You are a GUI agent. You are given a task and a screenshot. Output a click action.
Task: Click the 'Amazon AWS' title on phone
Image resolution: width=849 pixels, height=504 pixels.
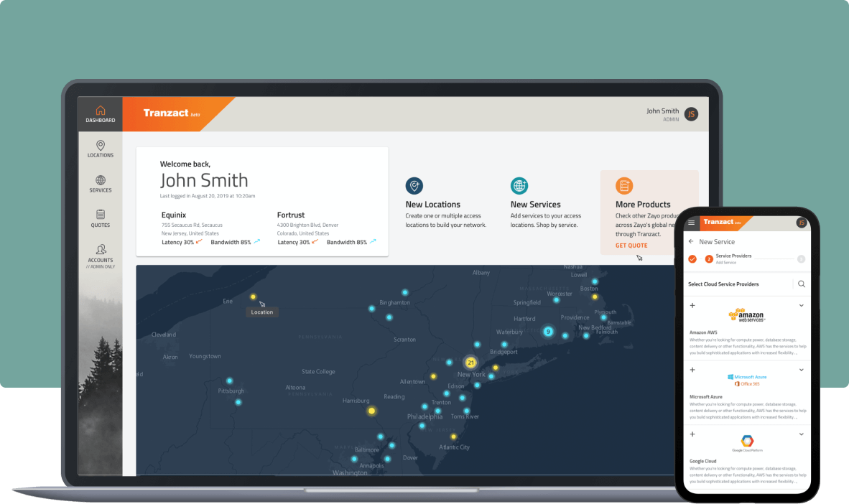[702, 332]
